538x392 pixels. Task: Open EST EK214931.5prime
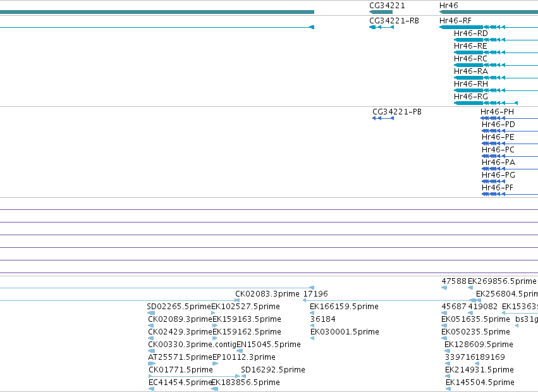479,371
